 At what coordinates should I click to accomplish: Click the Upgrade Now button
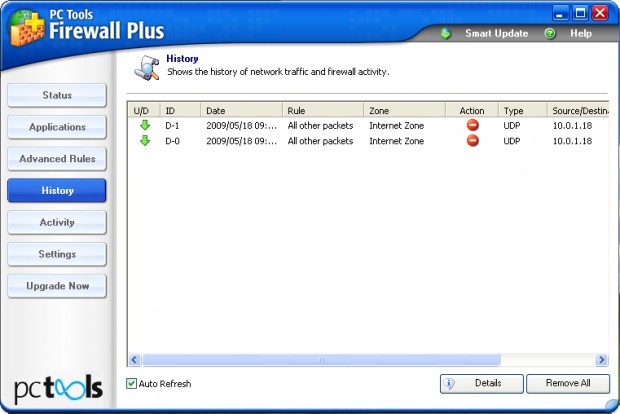[57, 286]
